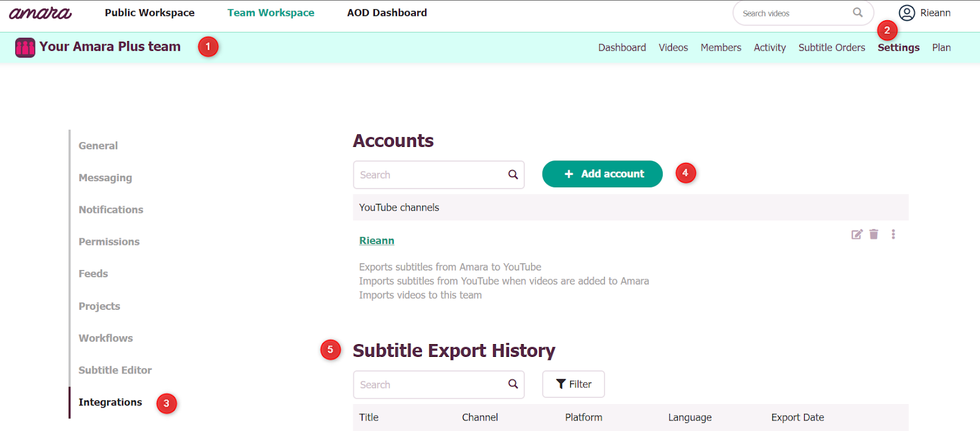The width and height of the screenshot is (980, 431).
Task: Open the Rieann user profile icon
Action: [907, 13]
